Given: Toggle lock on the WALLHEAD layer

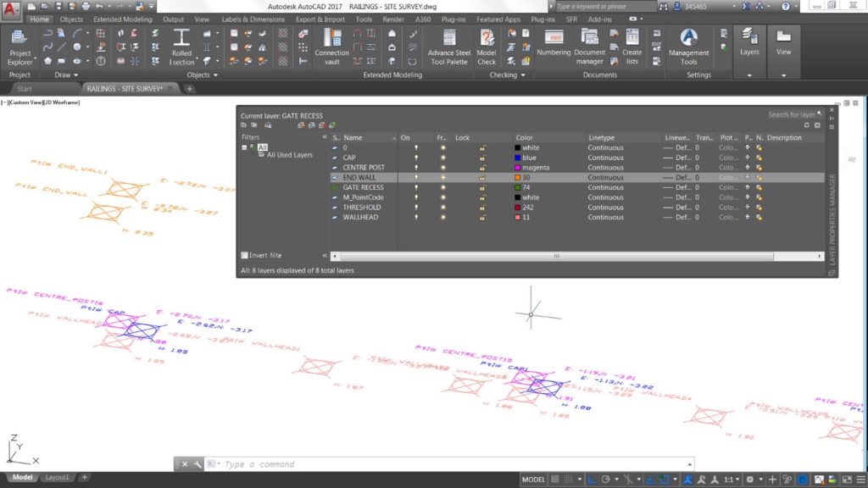Looking at the screenshot, I should tap(482, 217).
